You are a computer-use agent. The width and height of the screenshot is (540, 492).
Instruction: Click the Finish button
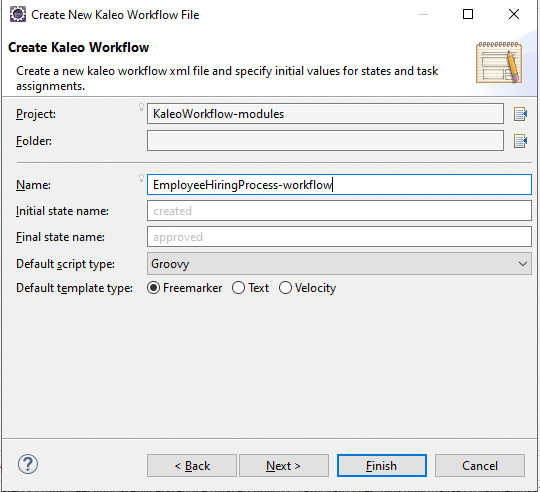click(x=382, y=466)
